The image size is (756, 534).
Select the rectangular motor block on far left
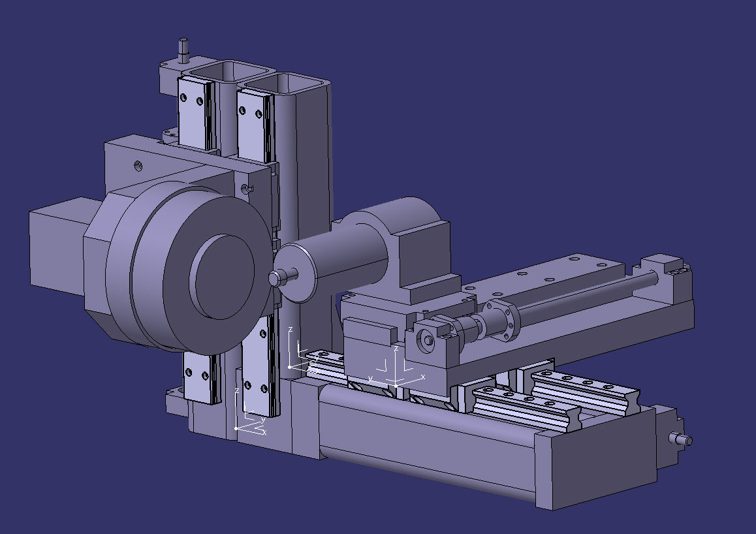[x=55, y=248]
